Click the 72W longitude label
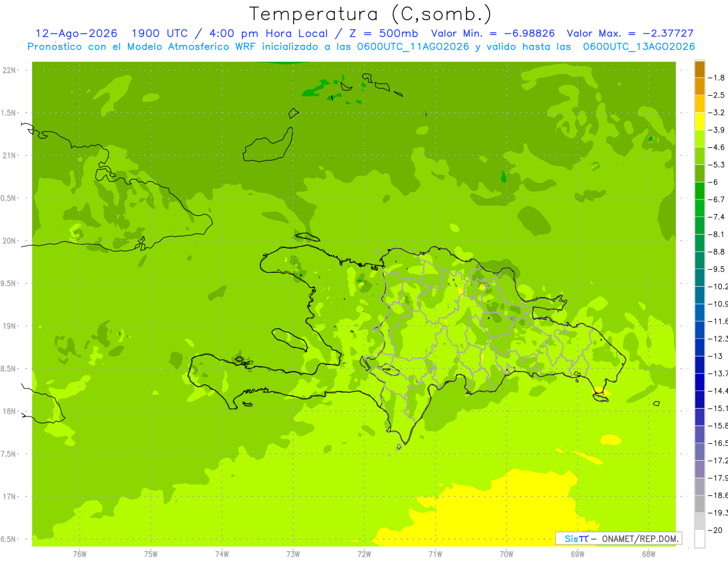The width and height of the screenshot is (728, 562). pyautogui.click(x=364, y=554)
